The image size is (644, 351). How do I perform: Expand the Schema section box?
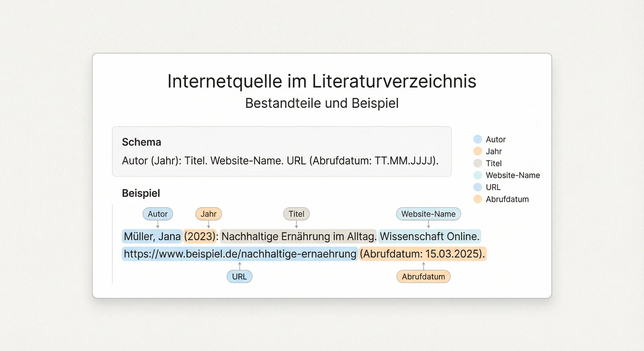(x=281, y=152)
